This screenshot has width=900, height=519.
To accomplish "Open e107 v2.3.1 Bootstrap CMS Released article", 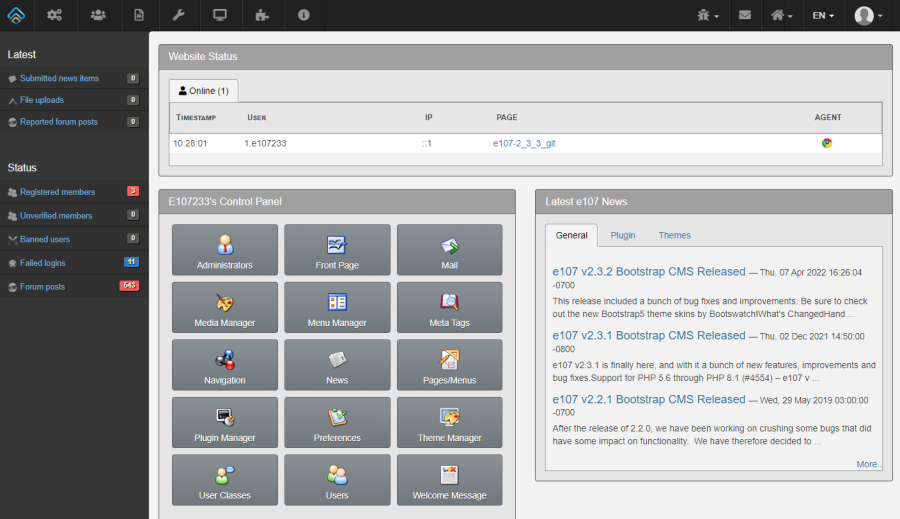I will [x=649, y=335].
